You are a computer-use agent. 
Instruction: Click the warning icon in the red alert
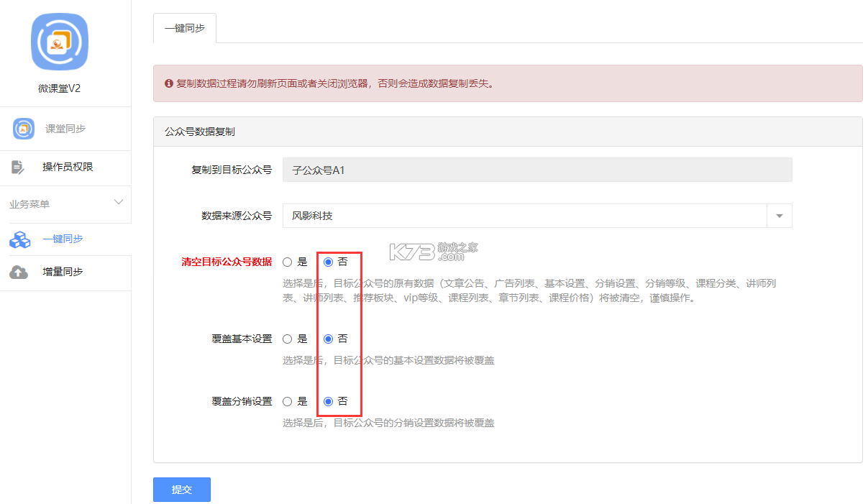point(169,83)
